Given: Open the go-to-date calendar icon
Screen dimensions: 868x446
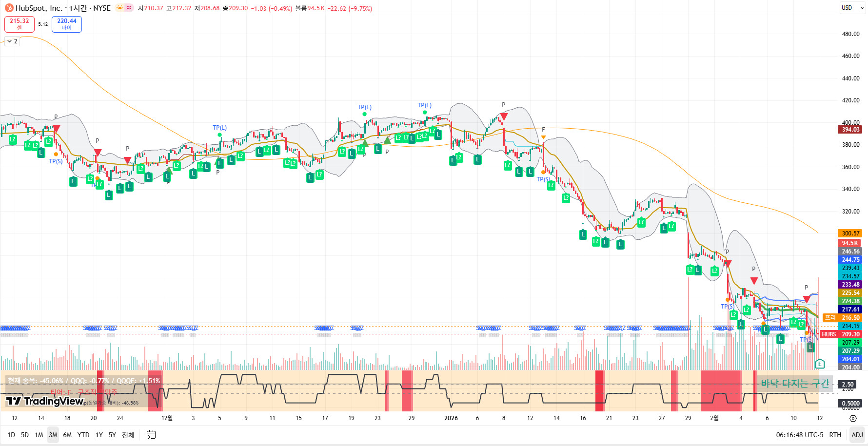Looking at the screenshot, I should [151, 435].
